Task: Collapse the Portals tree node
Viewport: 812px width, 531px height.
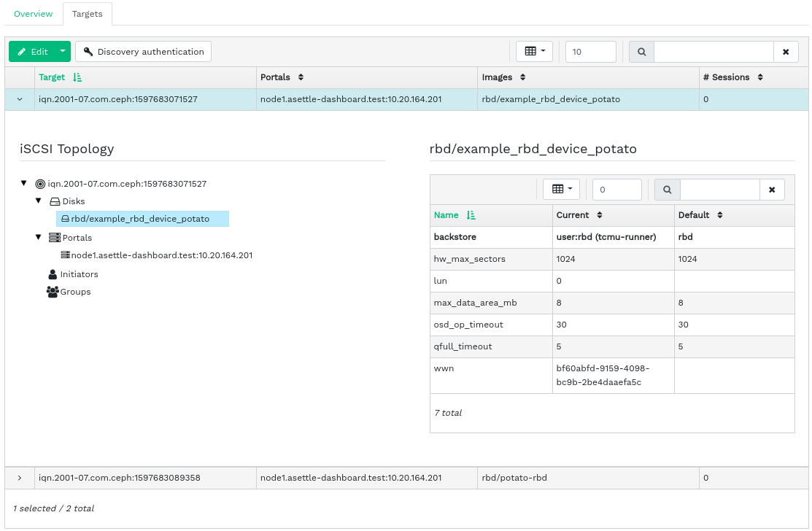Action: point(39,237)
